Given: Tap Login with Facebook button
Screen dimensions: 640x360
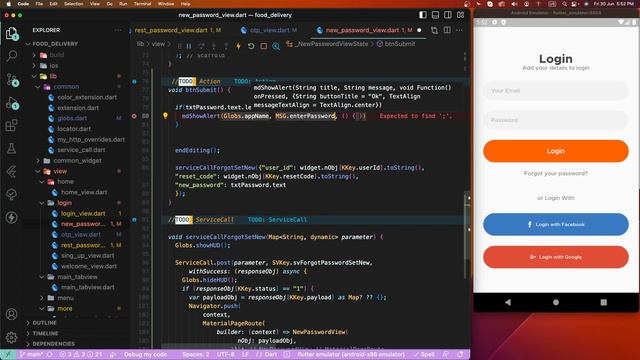Looking at the screenshot, I should (556, 224).
